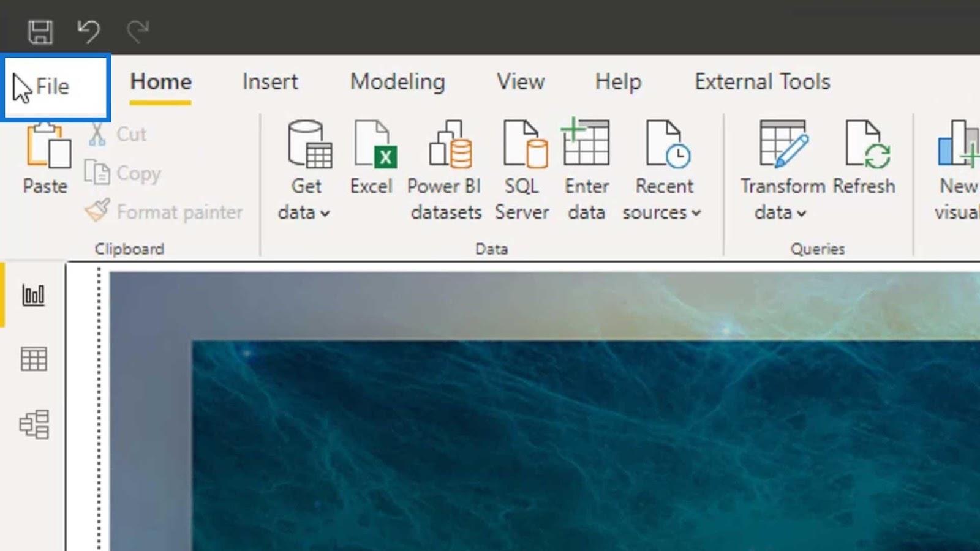The height and width of the screenshot is (551, 980).
Task: Expand the Transform data dropdown arrow
Action: (x=802, y=213)
